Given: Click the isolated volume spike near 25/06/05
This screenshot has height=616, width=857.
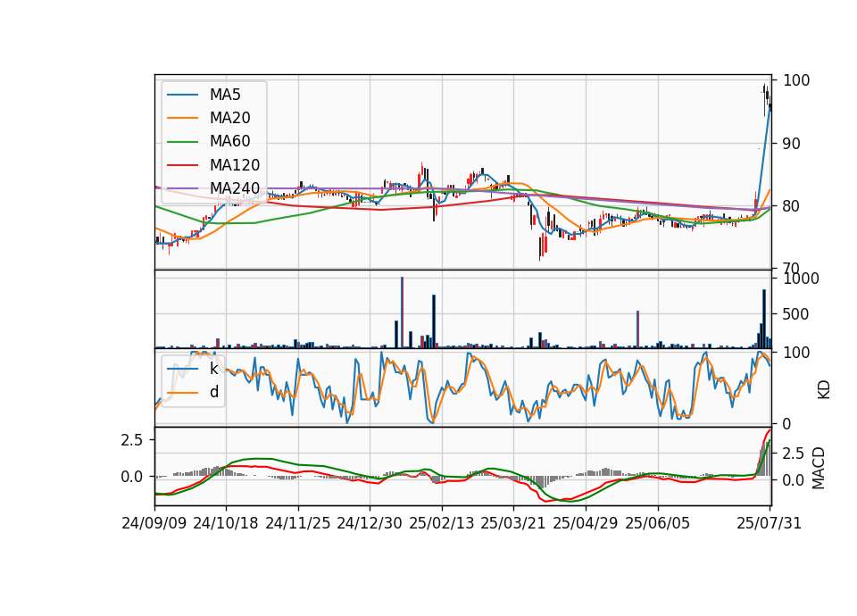Looking at the screenshot, I should [x=637, y=329].
